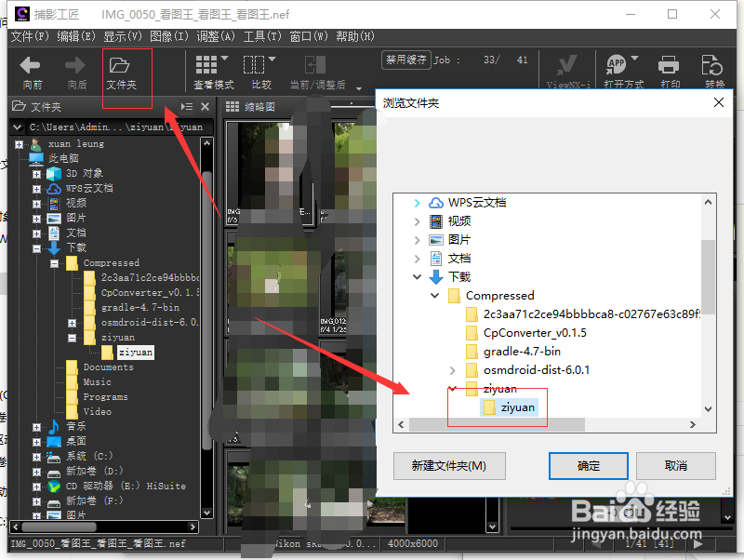This screenshot has width=744, height=560.
Task: Expand osmdroid-dist-6.0.1 in browse dialog
Action: click(452, 370)
